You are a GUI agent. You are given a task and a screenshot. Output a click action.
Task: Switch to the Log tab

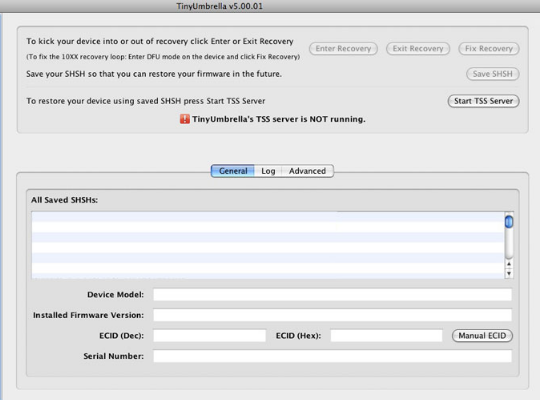click(x=268, y=171)
